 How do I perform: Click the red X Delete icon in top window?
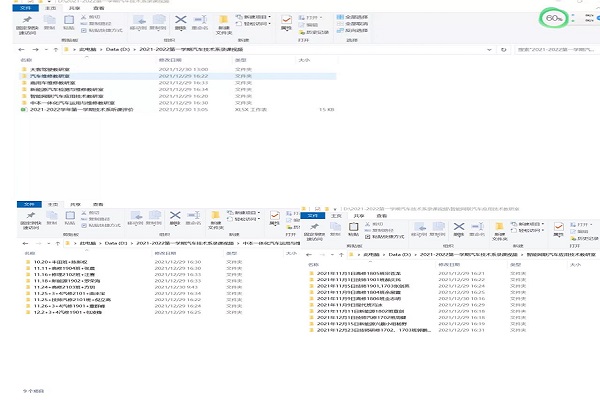[x=180, y=20]
